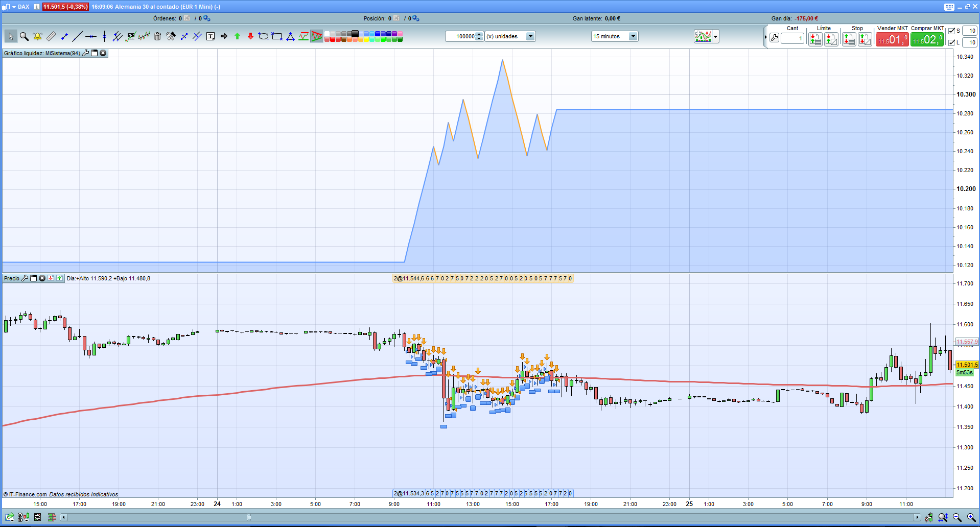
Task: Click the info icon beside DAX title
Action: [x=37, y=7]
